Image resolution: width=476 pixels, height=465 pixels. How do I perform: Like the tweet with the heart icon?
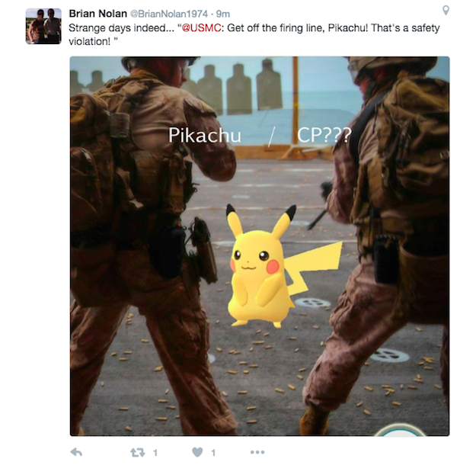197,452
